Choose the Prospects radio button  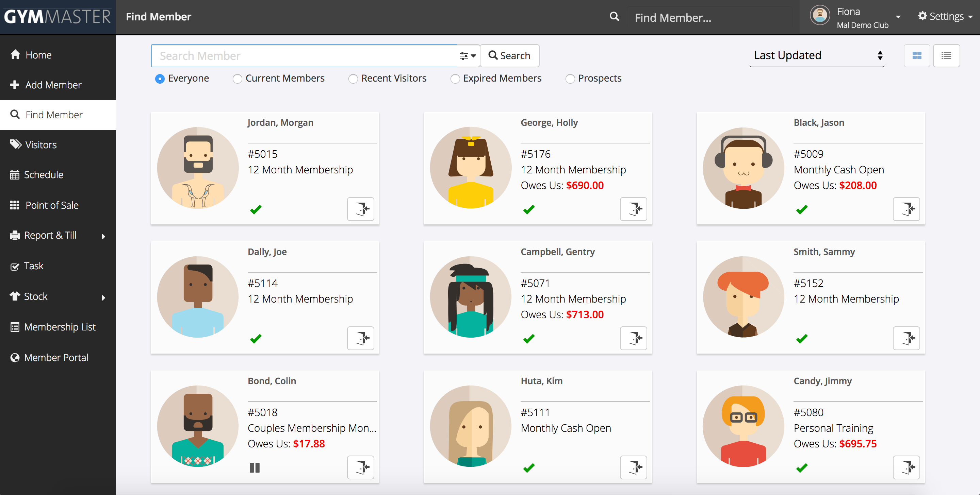pos(570,79)
